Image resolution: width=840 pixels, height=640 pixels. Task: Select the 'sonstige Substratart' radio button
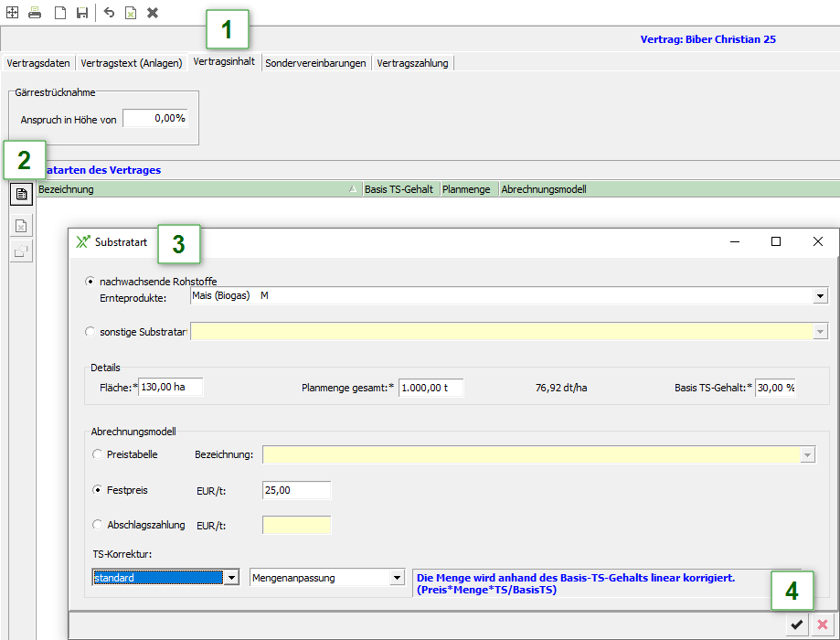click(x=90, y=332)
